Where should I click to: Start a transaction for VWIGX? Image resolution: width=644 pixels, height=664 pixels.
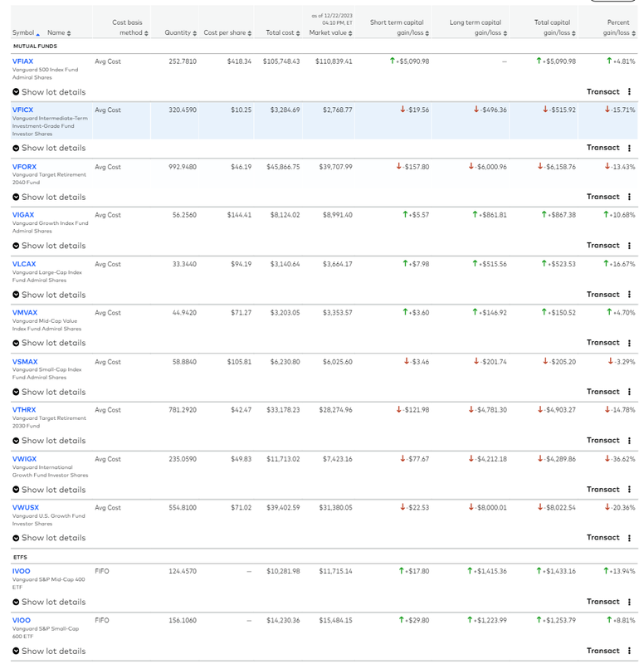pos(603,490)
